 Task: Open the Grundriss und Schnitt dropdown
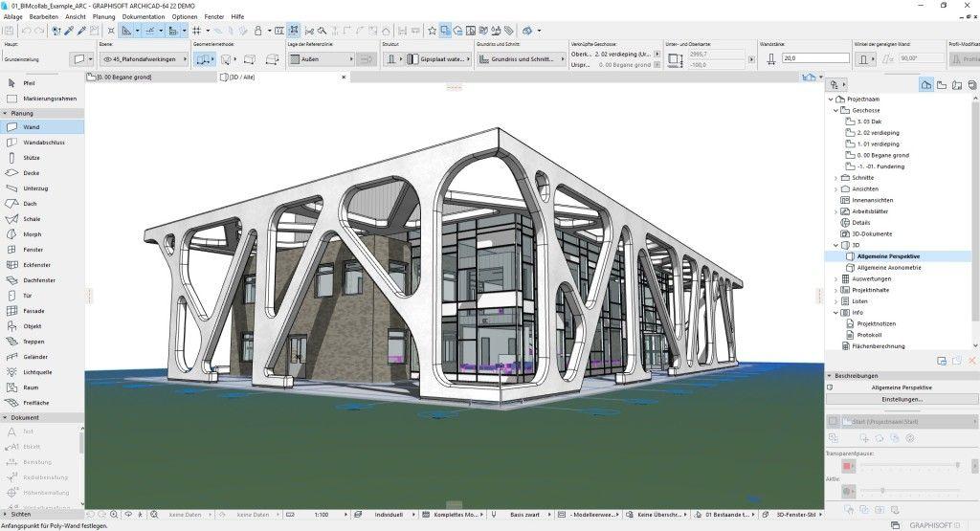point(522,59)
